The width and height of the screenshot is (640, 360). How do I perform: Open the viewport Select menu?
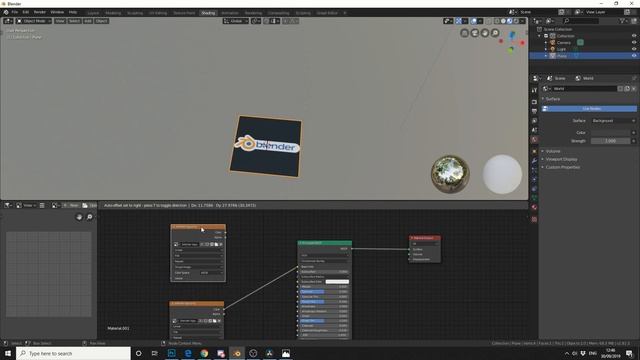[74, 21]
